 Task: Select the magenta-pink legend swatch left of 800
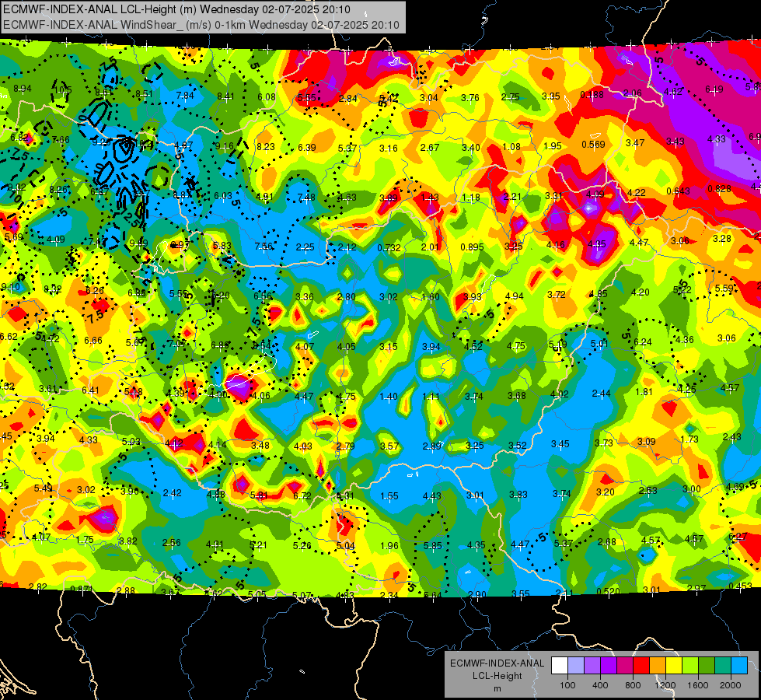[x=625, y=666]
